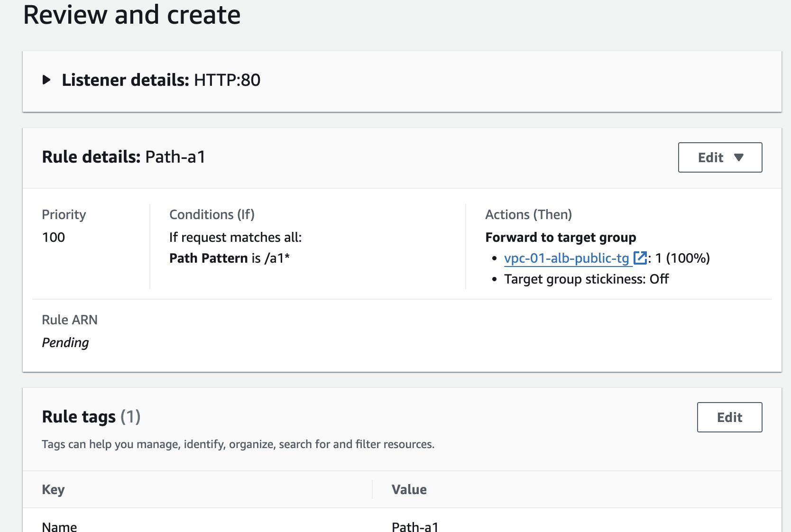Click the Path Pattern condition text
The image size is (791, 532).
tap(230, 258)
